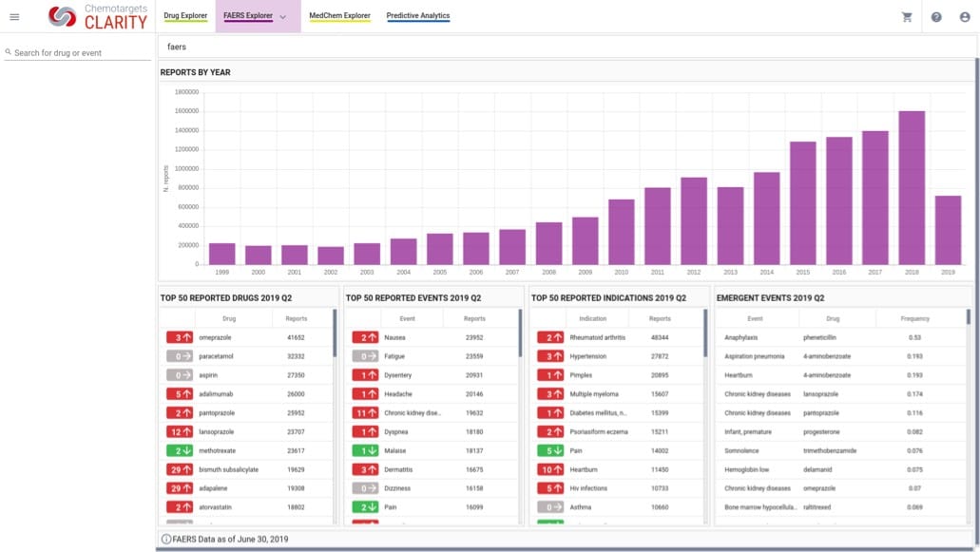Viewport: 980px width, 552px height.
Task: Sort emergent events by Frequency column
Action: pos(915,318)
